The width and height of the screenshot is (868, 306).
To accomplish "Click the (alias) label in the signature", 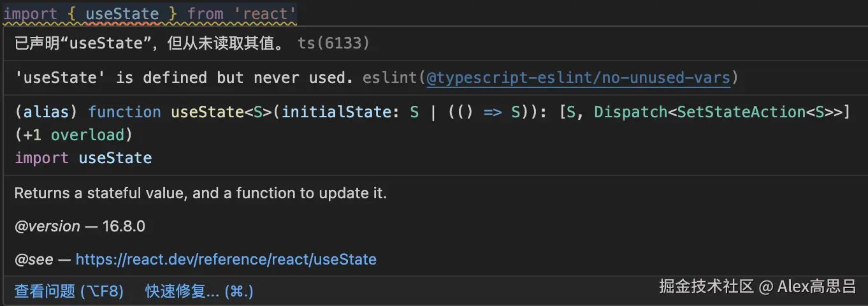I will click(46, 112).
